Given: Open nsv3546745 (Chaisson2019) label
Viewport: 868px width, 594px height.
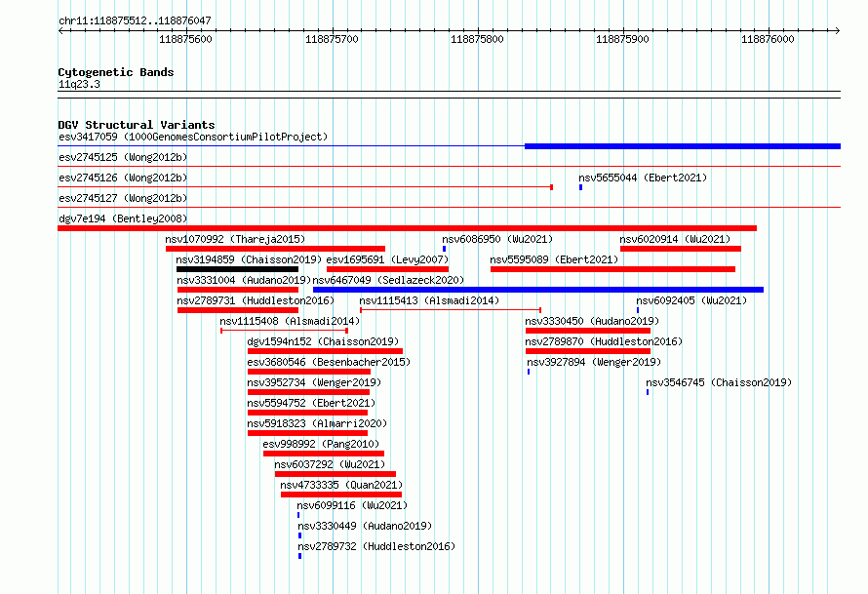Looking at the screenshot, I should (x=719, y=382).
